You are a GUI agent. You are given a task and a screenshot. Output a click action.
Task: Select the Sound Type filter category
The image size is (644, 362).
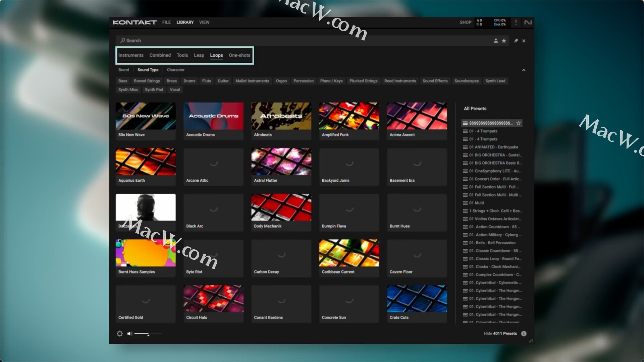[x=148, y=70]
